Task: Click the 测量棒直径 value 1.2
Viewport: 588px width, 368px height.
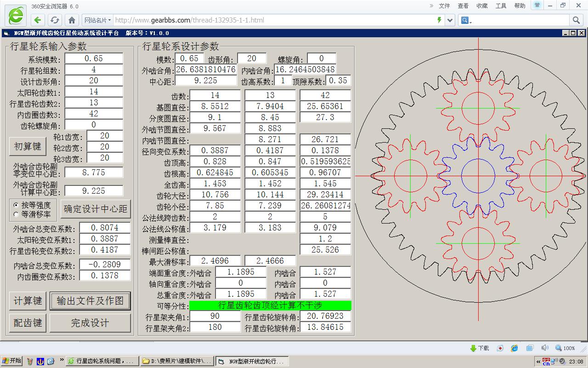Action: point(325,239)
